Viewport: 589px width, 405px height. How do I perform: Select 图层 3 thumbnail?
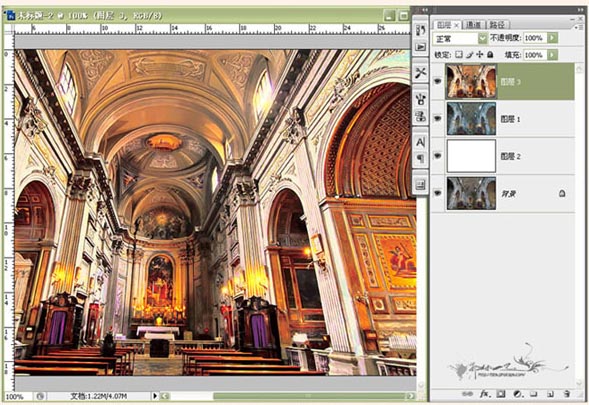pos(471,81)
